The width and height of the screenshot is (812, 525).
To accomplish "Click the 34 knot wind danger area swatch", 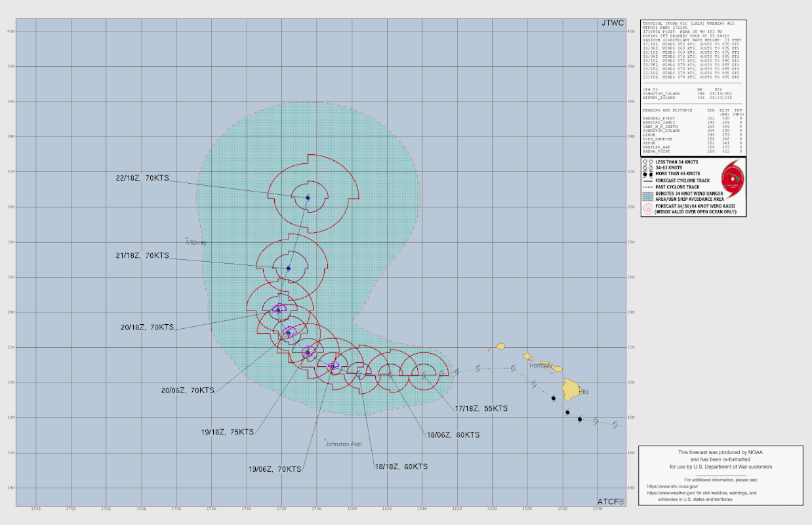I will point(648,197).
